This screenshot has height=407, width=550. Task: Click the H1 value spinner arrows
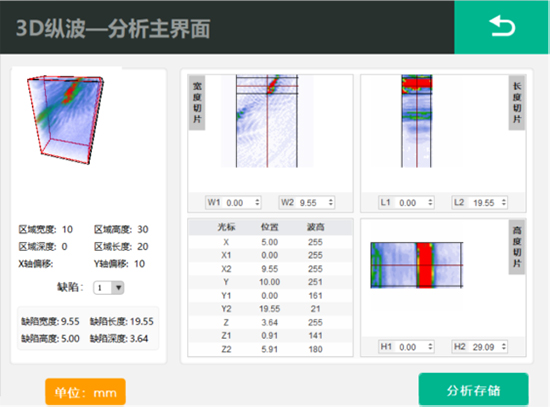click(430, 347)
